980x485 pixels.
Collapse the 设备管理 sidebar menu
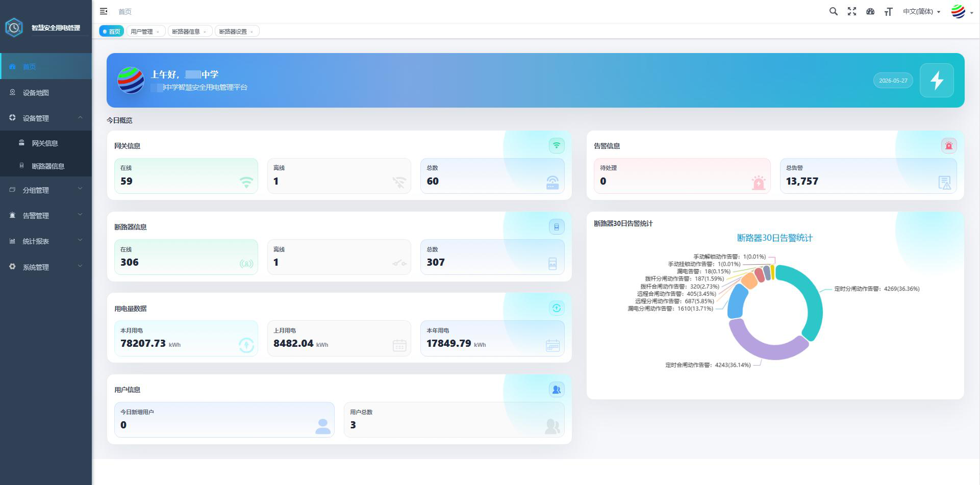click(x=46, y=118)
